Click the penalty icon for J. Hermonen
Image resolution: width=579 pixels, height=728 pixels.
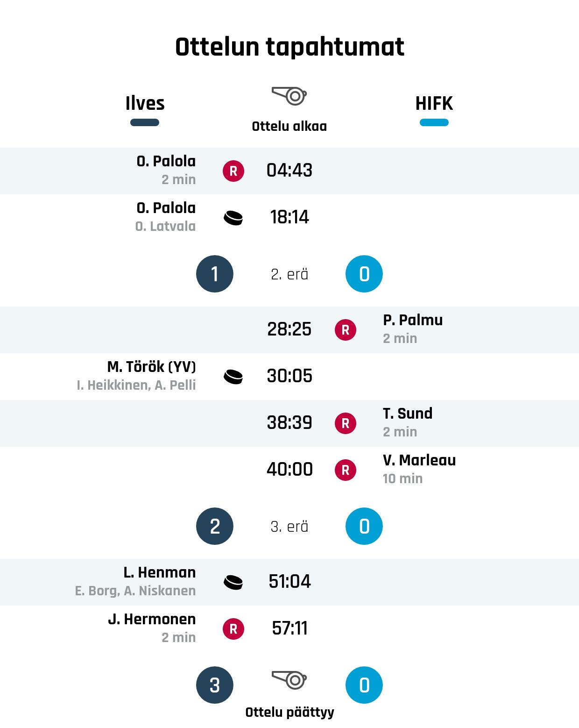tap(233, 629)
